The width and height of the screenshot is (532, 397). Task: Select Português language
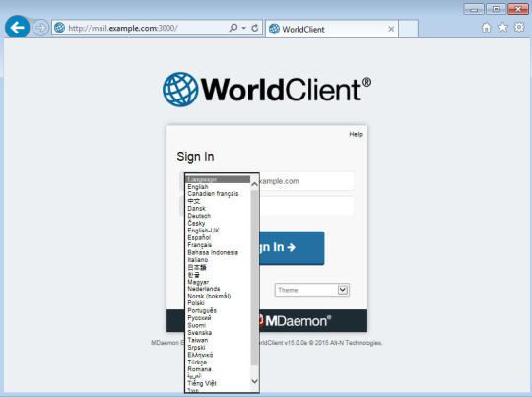pyautogui.click(x=202, y=310)
